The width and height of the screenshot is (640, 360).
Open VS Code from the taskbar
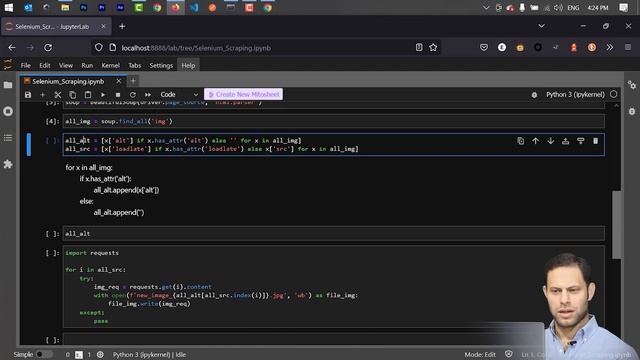click(x=194, y=7)
